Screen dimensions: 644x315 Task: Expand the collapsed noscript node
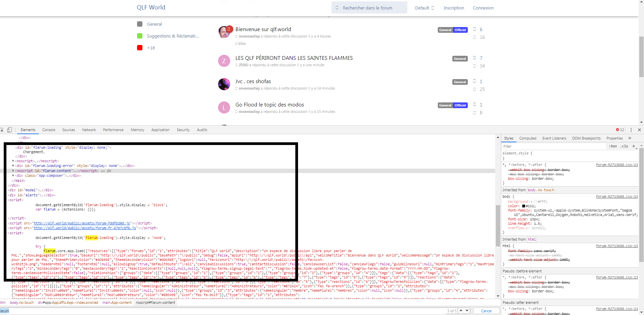point(13,161)
